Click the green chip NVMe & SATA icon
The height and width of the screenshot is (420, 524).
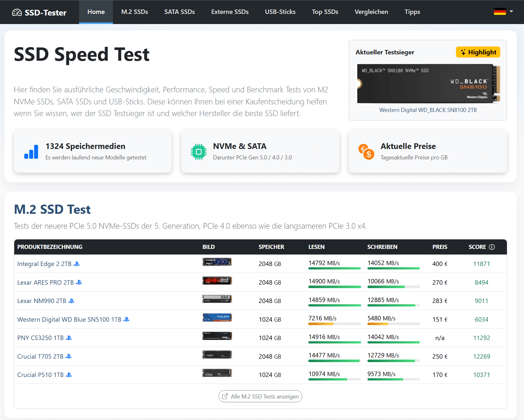tap(199, 152)
